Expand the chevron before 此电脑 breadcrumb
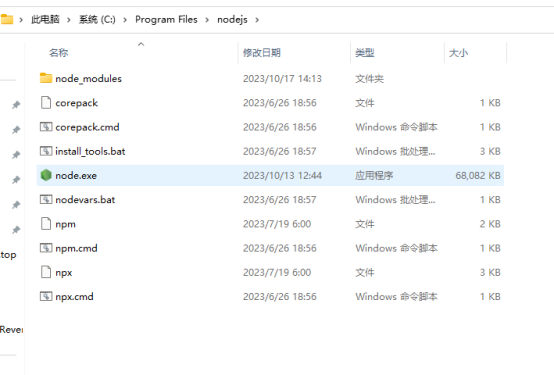The width and height of the screenshot is (554, 375). point(21,20)
